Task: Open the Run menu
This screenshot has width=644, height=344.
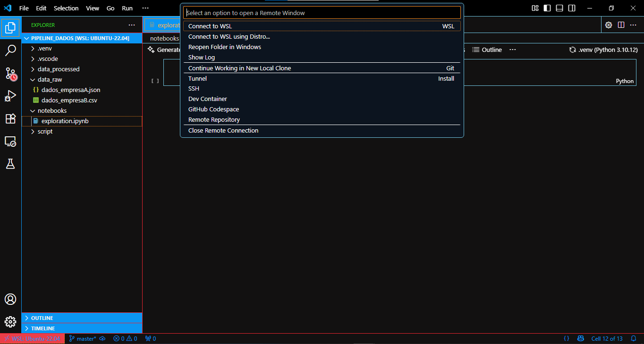Action: click(127, 8)
